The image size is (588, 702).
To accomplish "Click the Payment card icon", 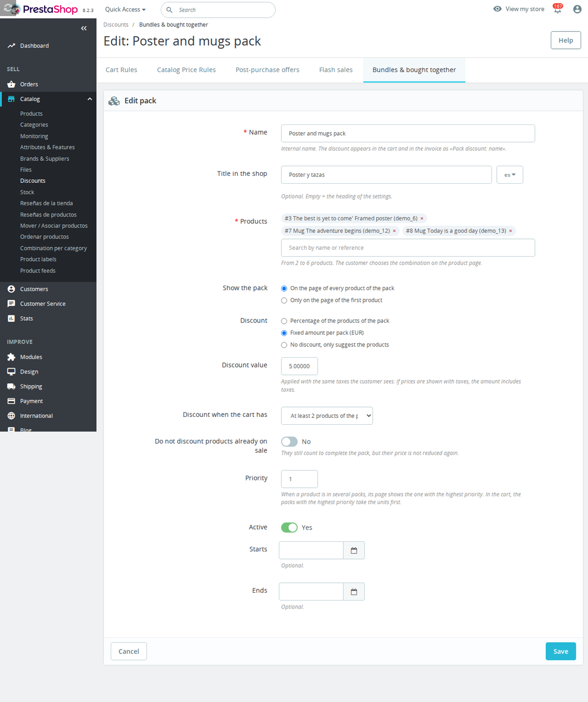I will pyautogui.click(x=11, y=401).
